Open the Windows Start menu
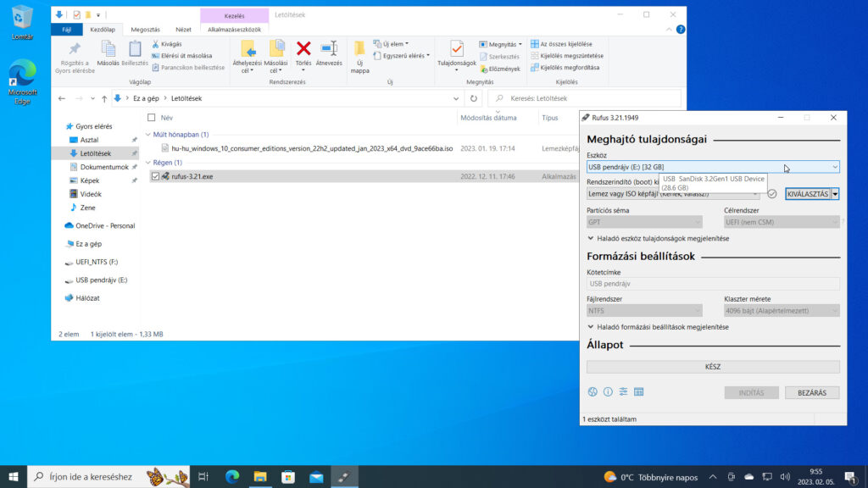Viewport: 868px width, 488px height. [14, 476]
